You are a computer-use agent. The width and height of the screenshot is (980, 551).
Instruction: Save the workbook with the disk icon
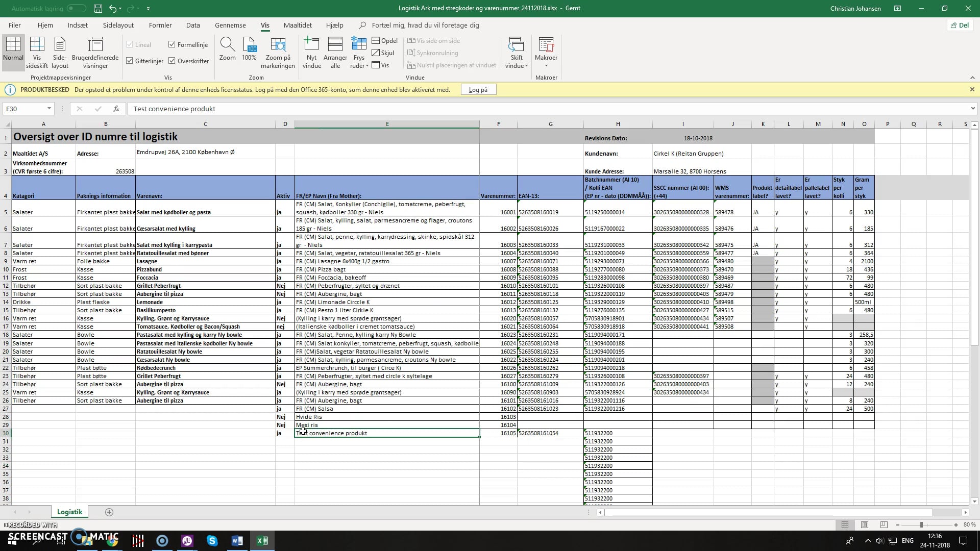[x=97, y=8]
